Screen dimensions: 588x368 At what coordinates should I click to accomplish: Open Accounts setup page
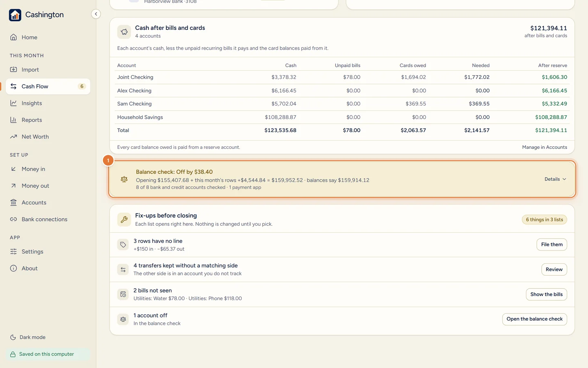[48, 202]
